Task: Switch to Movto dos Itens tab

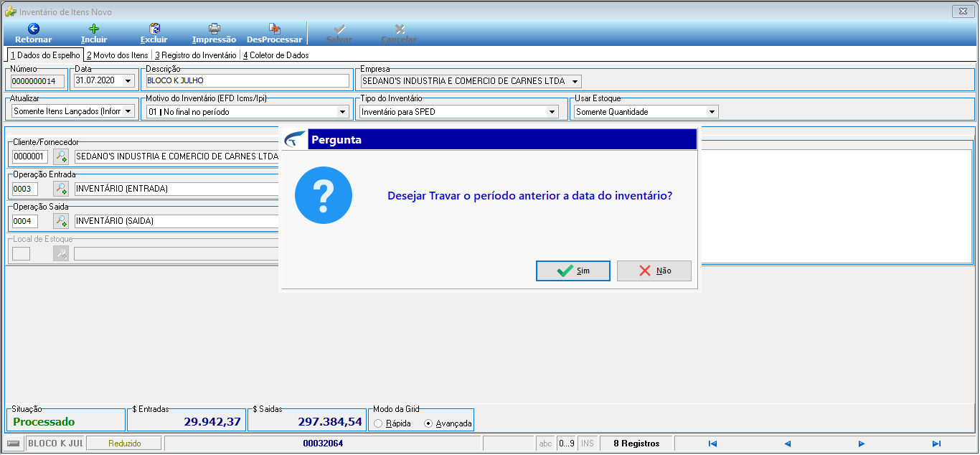Action: pos(117,55)
